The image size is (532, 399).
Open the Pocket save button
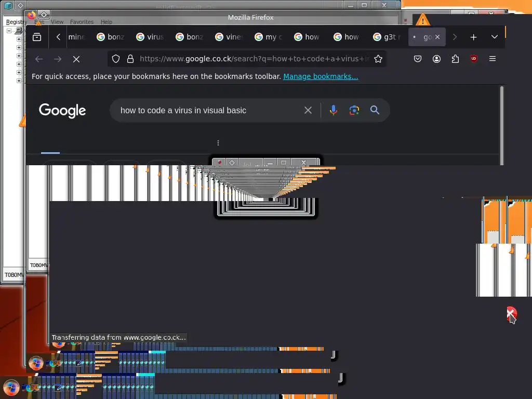pyautogui.click(x=418, y=59)
